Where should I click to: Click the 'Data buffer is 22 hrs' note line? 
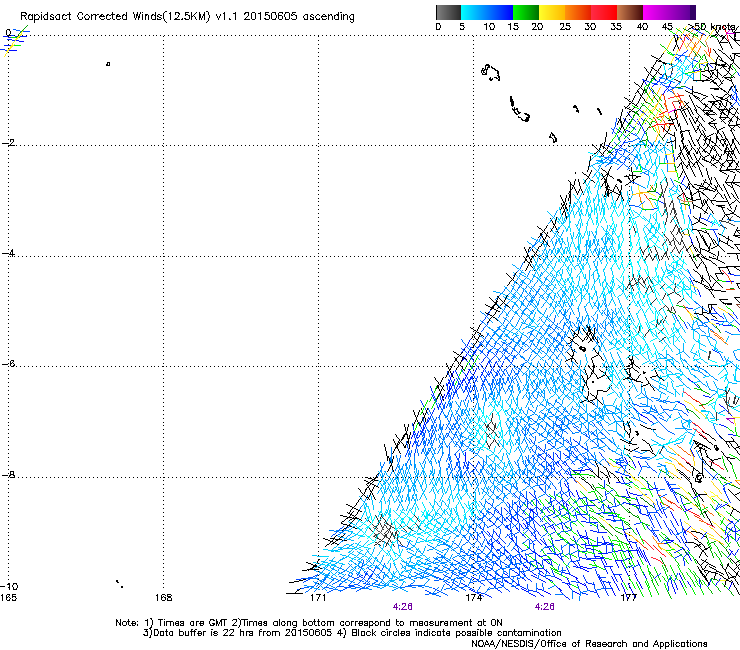pos(352,633)
